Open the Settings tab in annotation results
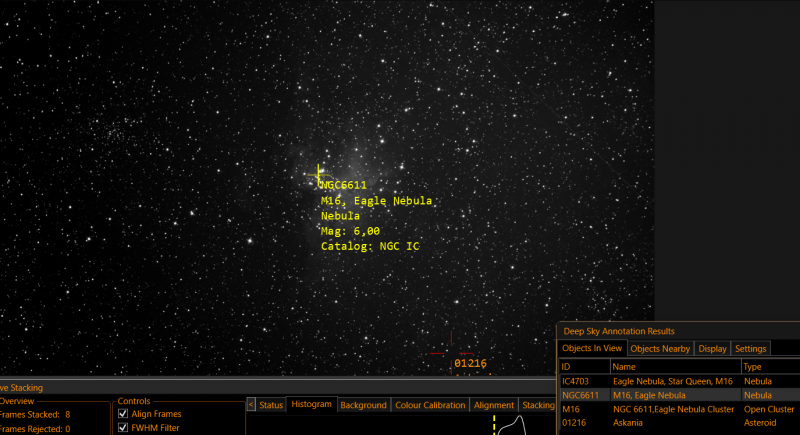 751,349
